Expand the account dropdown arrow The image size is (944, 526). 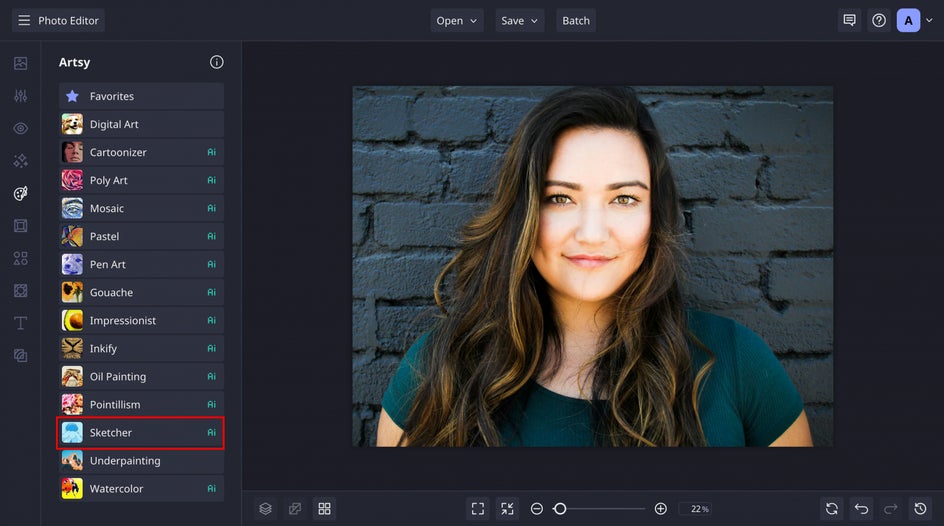pyautogui.click(x=930, y=20)
